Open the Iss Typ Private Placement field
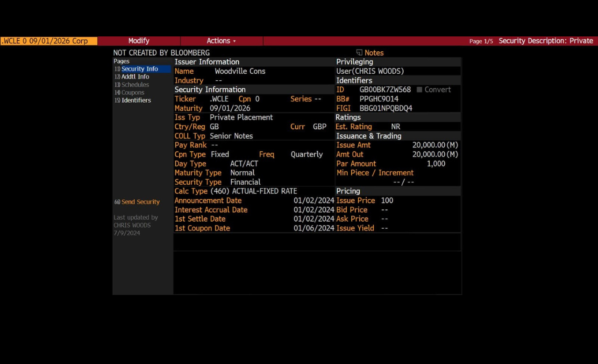This screenshot has width=598, height=364. 241,118
